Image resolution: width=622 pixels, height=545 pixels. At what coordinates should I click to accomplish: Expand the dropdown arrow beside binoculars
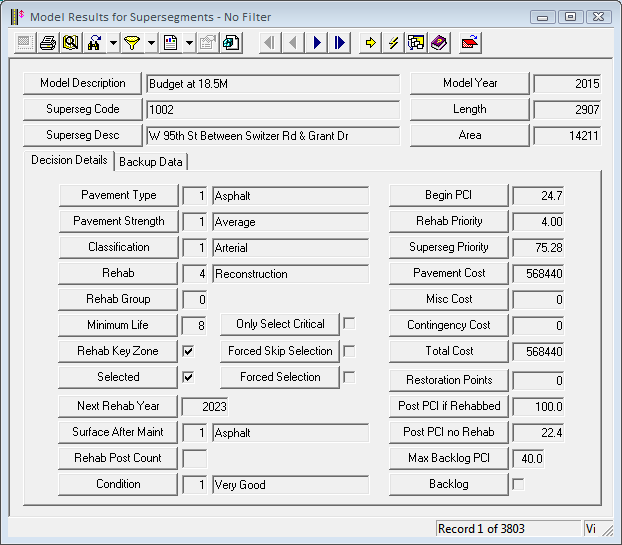113,42
